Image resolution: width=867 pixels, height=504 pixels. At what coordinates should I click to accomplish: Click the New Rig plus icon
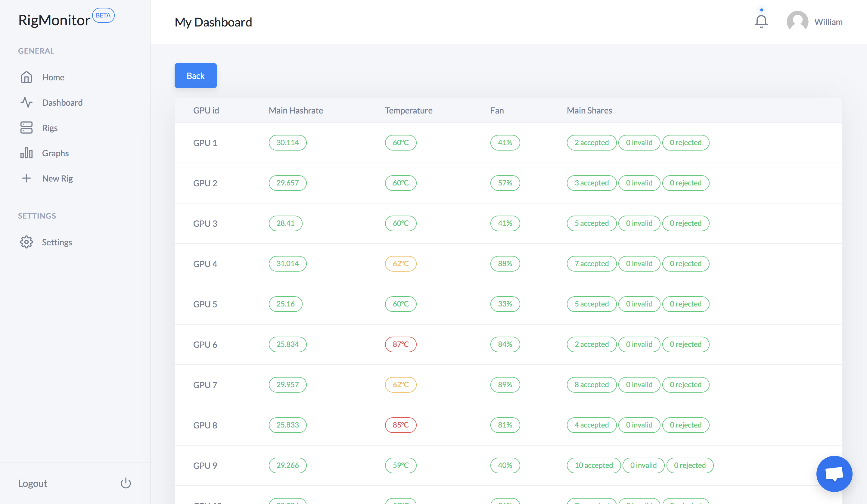(26, 178)
